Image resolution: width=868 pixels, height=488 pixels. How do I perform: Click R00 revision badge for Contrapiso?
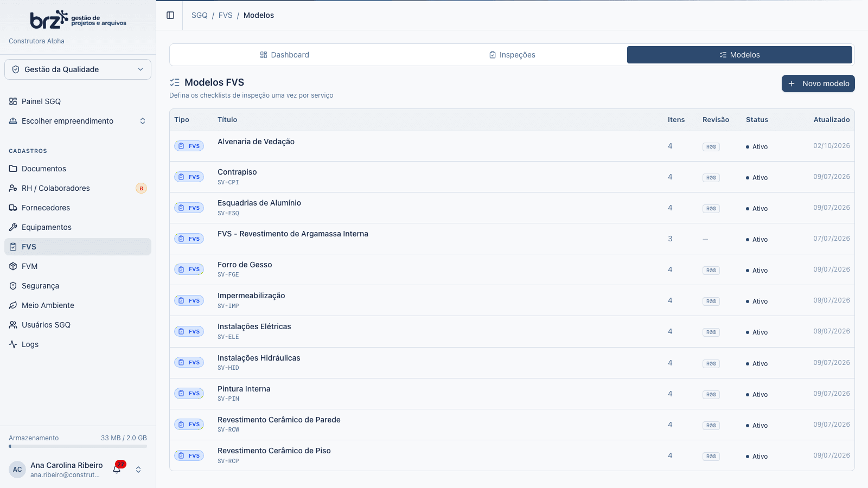pos(711,178)
